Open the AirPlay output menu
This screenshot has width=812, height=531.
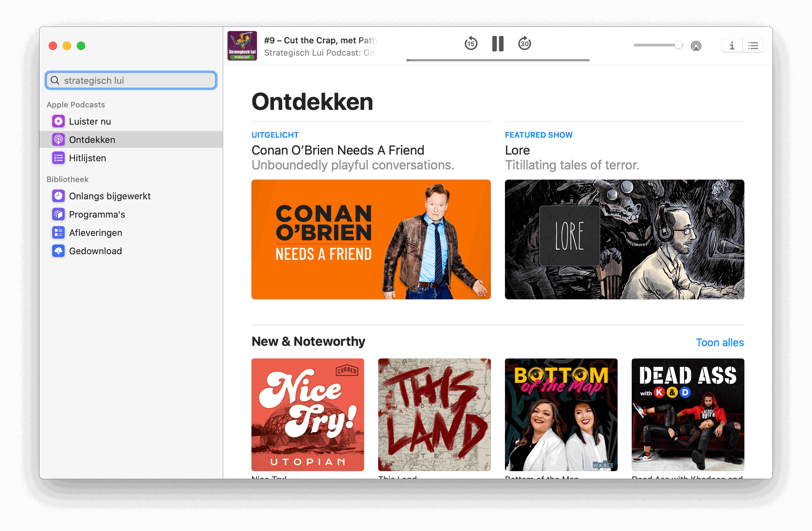[x=696, y=46]
